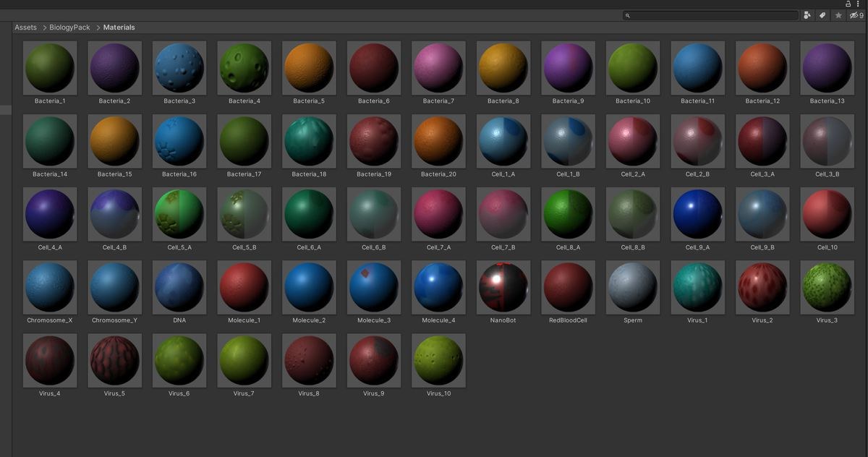
Task: Select the Molecule_4 glossy blue material
Action: pyautogui.click(x=438, y=287)
